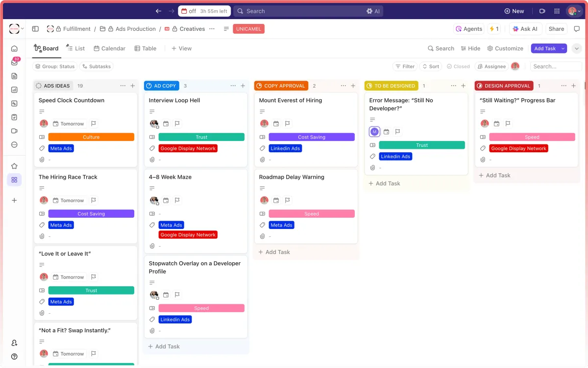The width and height of the screenshot is (588, 368).
Task: Open Clips video icon in sidebar
Action: [x=14, y=131]
